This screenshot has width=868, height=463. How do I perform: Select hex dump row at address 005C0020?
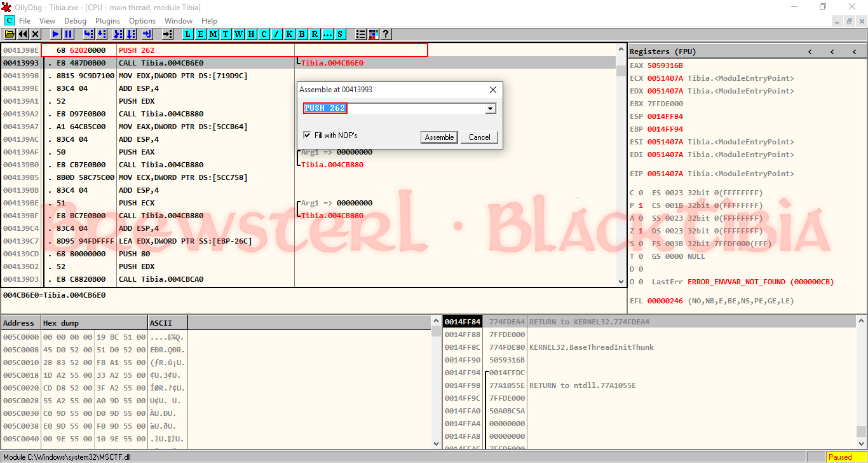click(215, 388)
